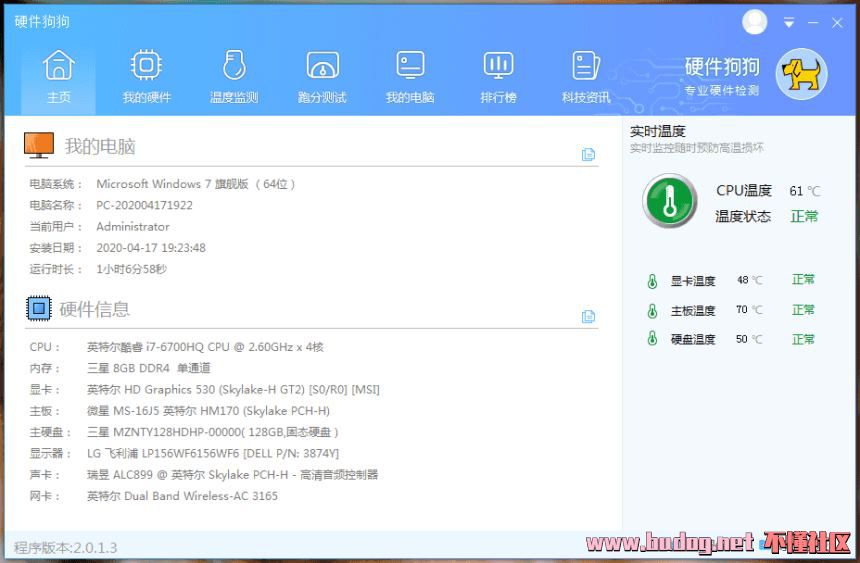Image resolution: width=860 pixels, height=563 pixels.
Task: Launch the 跑分测试 benchmark icon
Action: point(322,77)
